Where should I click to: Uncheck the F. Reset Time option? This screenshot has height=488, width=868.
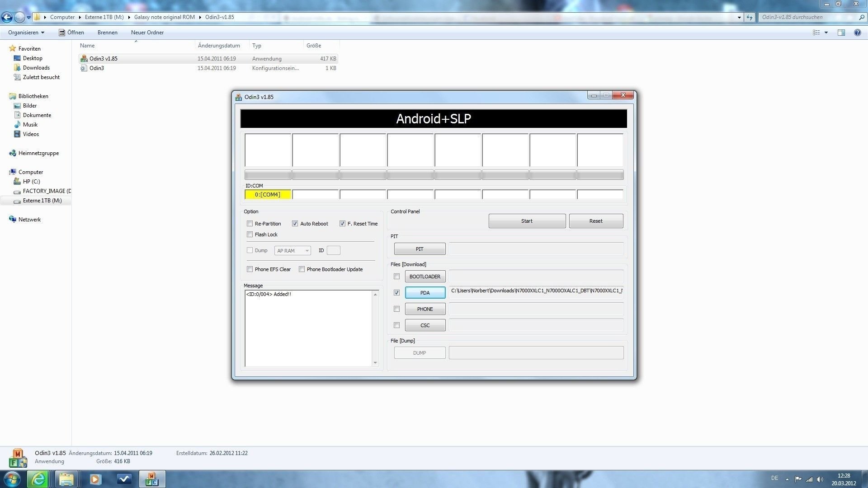pyautogui.click(x=342, y=224)
